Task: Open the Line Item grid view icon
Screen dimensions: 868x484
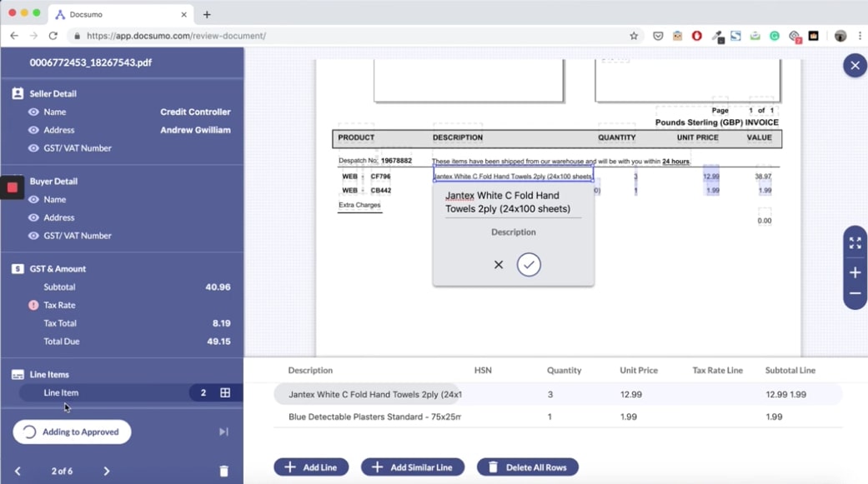Action: point(223,392)
